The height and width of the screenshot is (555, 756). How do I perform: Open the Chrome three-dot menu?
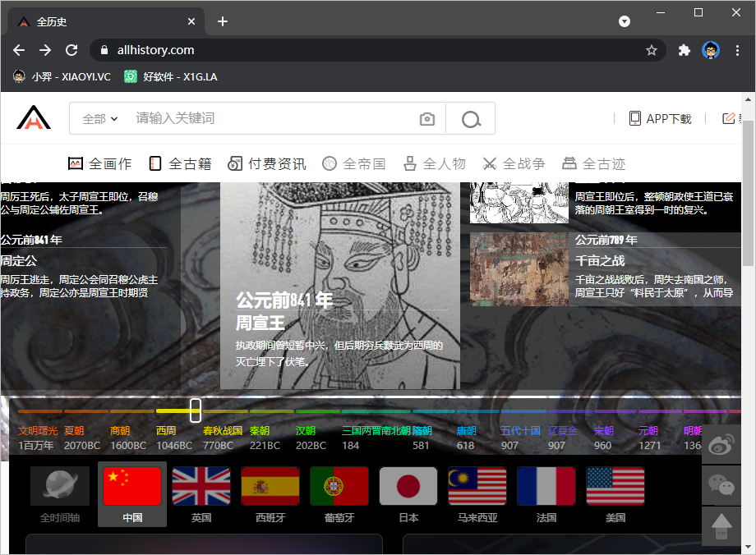click(737, 50)
